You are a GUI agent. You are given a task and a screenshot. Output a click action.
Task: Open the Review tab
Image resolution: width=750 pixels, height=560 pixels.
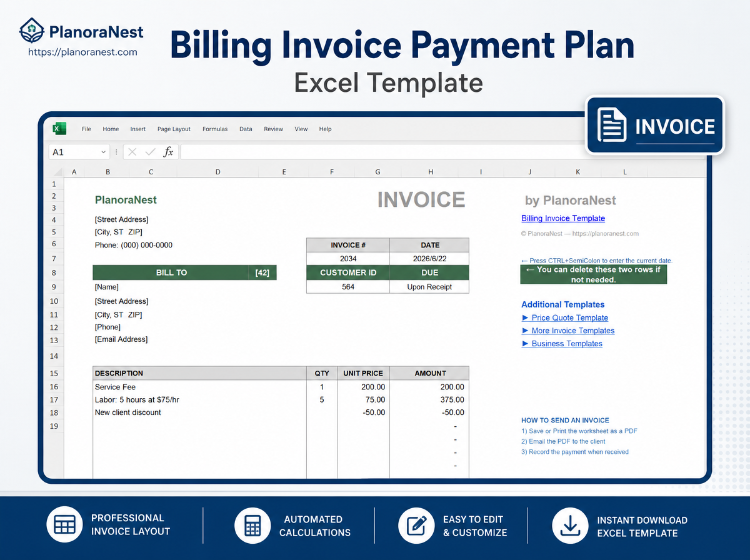(x=273, y=129)
